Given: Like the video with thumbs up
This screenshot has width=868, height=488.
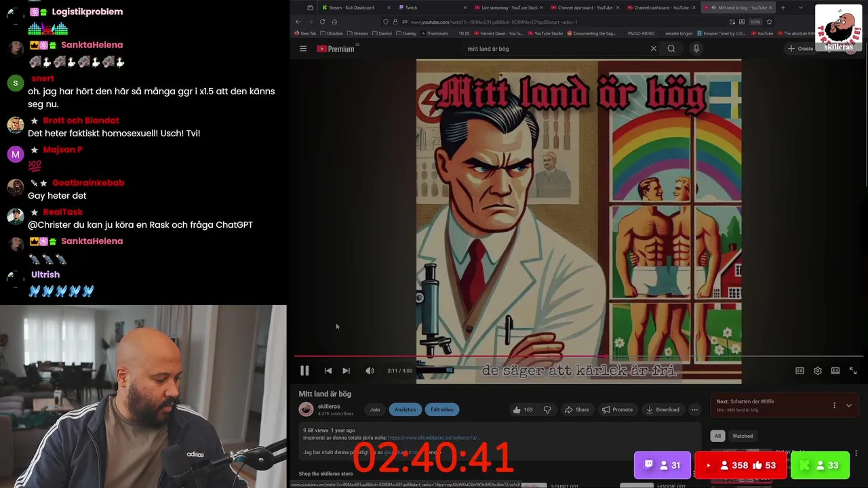Looking at the screenshot, I should [523, 409].
